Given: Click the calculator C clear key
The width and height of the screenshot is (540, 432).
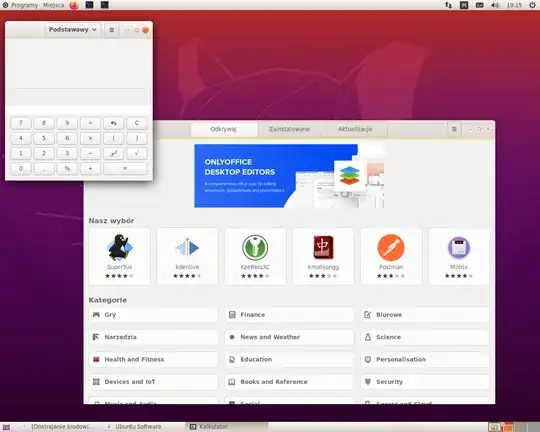Looking at the screenshot, I should (x=137, y=123).
